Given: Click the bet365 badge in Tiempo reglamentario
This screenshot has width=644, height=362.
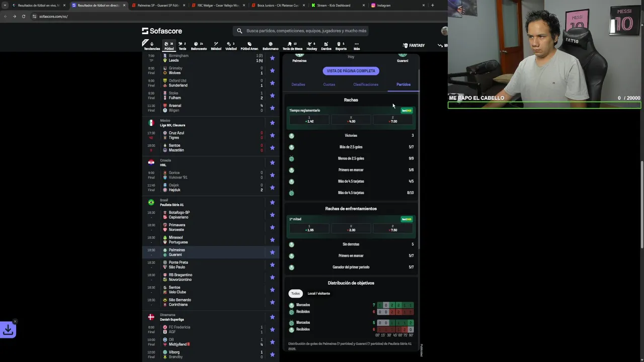Looking at the screenshot, I should pyautogui.click(x=407, y=111).
